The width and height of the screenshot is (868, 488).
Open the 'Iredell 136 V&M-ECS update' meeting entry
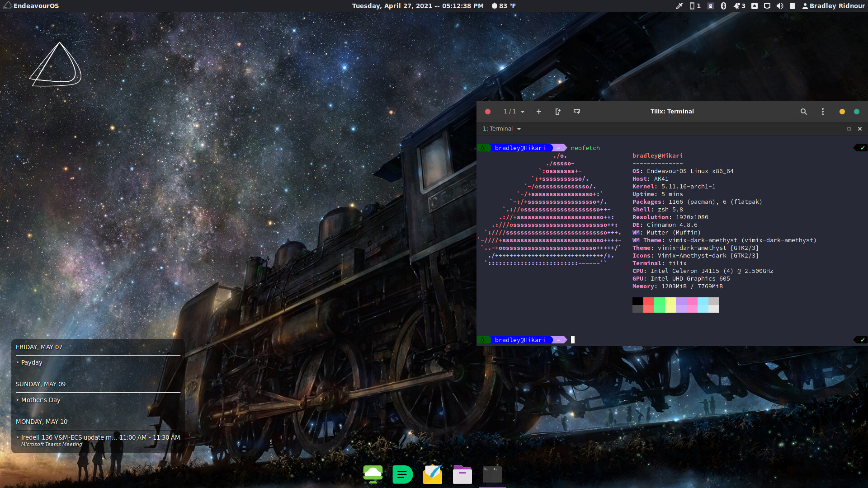[x=98, y=437]
